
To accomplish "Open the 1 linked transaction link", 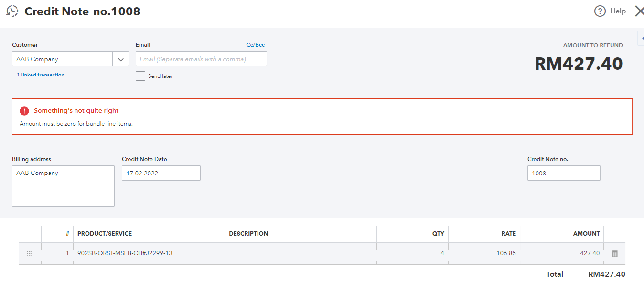I will pyautogui.click(x=41, y=75).
